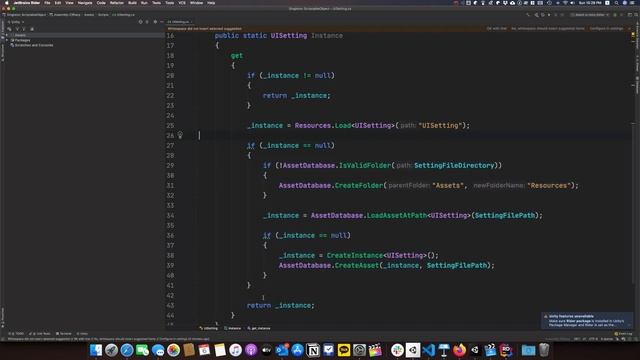Open the run configuration dropdown in toolbar
Viewport: 640px width, 360px height.
click(590, 15)
